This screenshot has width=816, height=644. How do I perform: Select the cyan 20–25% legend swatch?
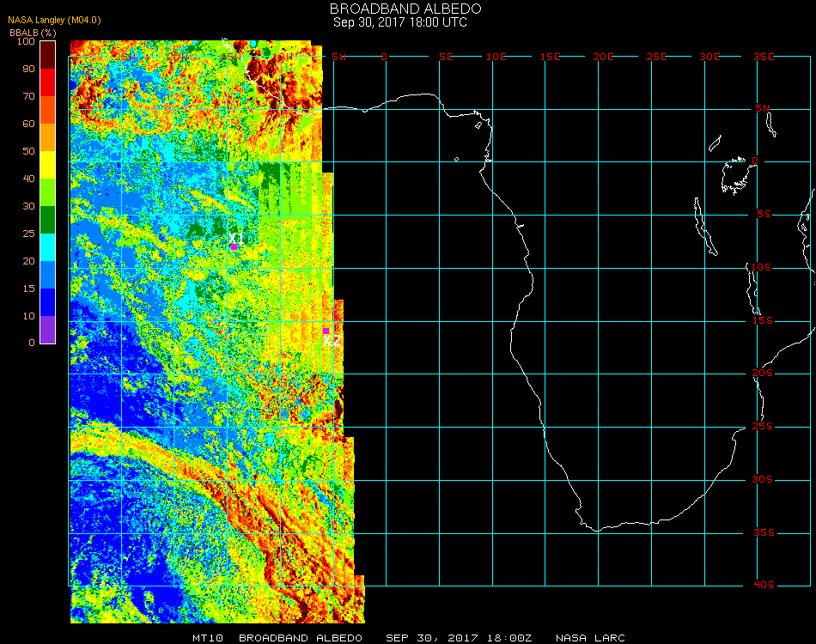coord(47,247)
